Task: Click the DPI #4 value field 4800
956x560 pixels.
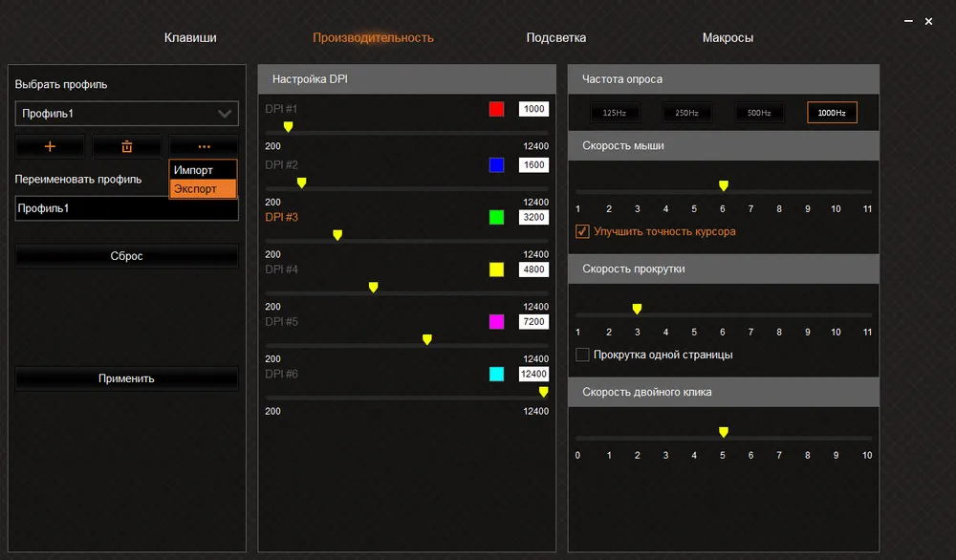Action: (533, 269)
